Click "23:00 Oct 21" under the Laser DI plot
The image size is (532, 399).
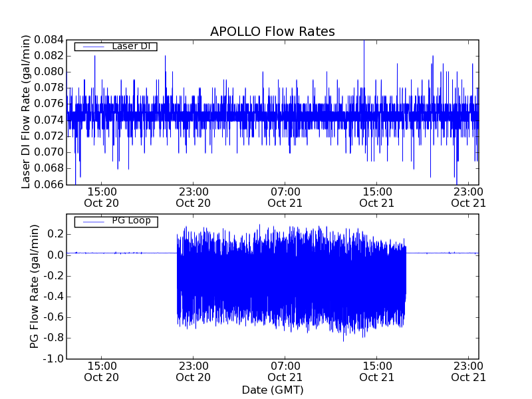469,198
